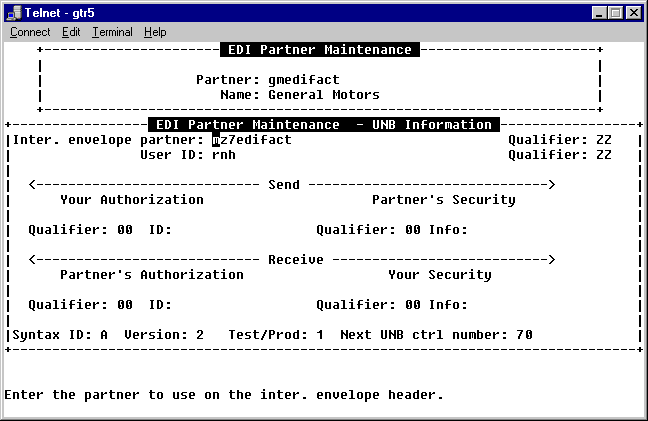This screenshot has height=421, width=648.
Task: Click the Version value 2
Action: [x=200, y=335]
